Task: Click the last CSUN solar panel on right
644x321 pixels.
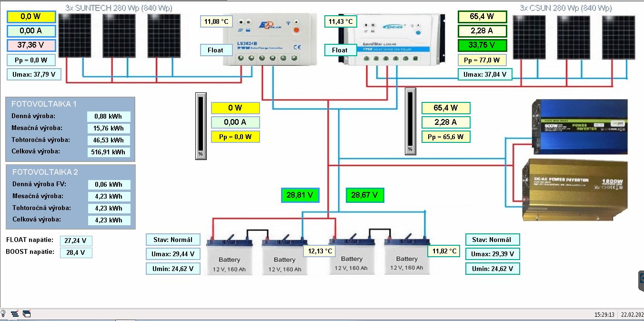Action: pyautogui.click(x=618, y=37)
